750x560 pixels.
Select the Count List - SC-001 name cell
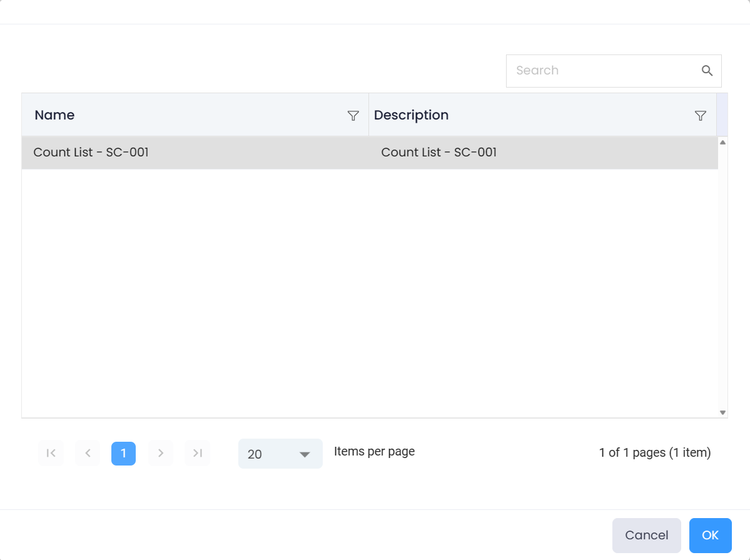[91, 152]
